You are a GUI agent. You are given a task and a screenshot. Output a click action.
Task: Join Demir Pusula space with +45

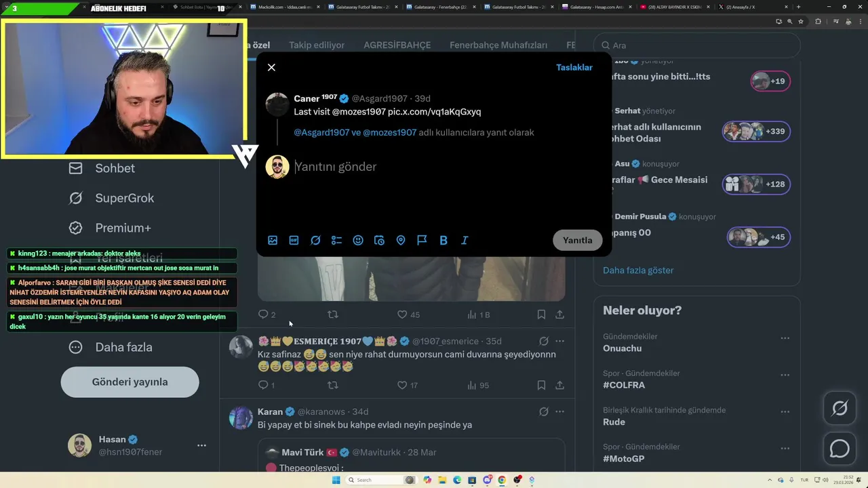point(759,237)
